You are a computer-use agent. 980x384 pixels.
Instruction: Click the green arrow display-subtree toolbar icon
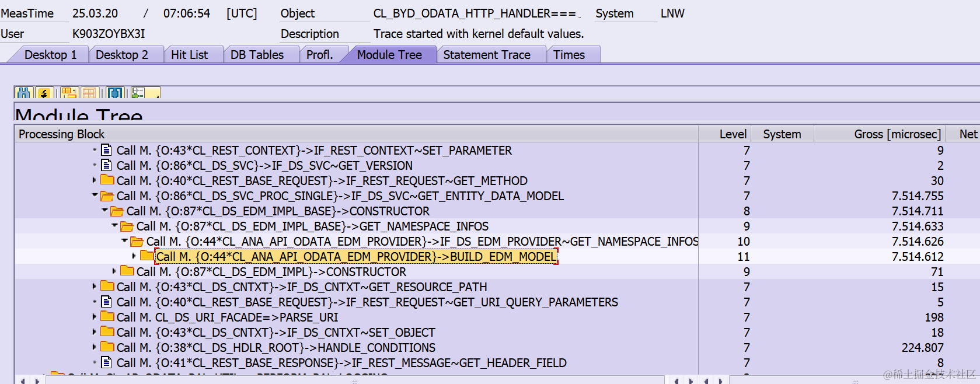pyautogui.click(x=138, y=93)
